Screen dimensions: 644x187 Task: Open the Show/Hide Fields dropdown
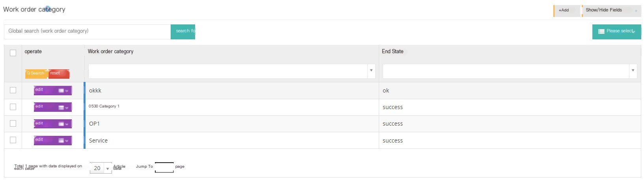pos(611,11)
